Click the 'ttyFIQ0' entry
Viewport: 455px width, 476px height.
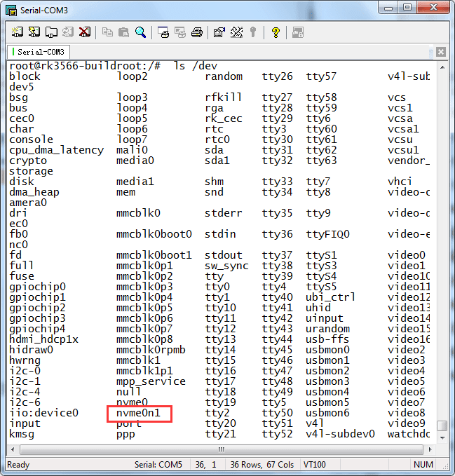point(327,234)
